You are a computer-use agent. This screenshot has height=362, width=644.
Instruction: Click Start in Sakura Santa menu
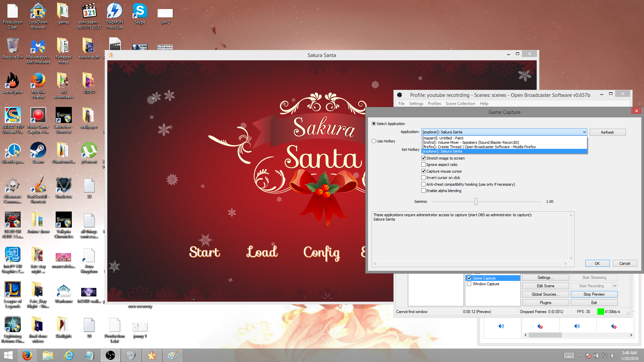[205, 252]
